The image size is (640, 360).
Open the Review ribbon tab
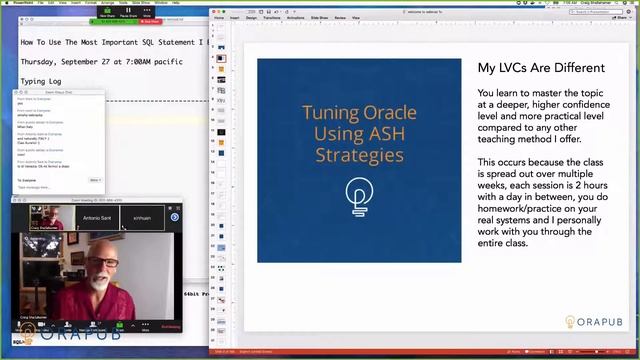click(x=340, y=18)
